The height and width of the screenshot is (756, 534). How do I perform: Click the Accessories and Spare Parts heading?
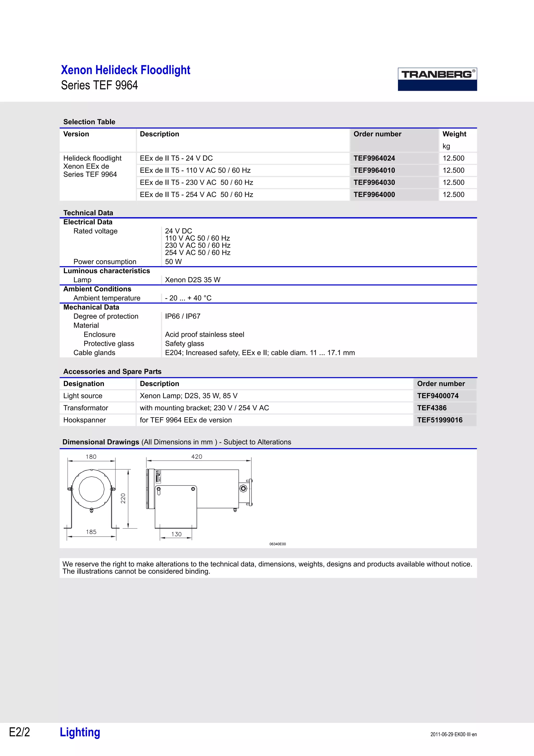tap(112, 371)
